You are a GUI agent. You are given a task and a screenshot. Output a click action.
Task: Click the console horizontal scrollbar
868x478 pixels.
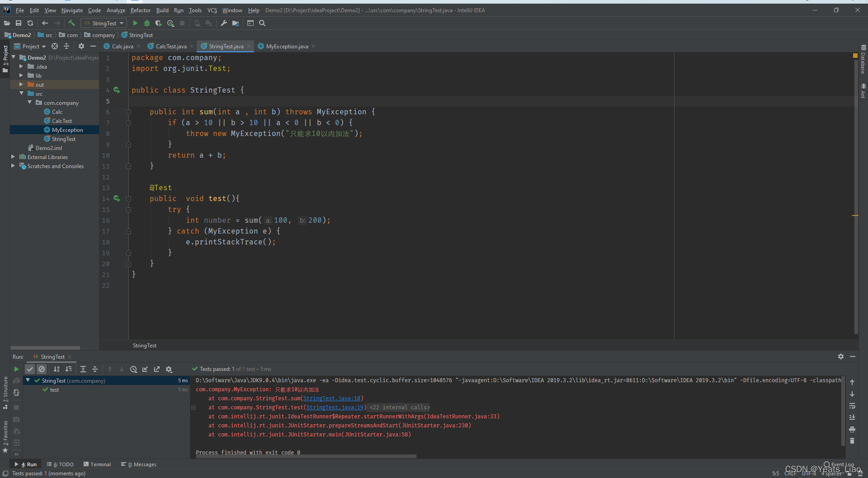tap(306, 456)
